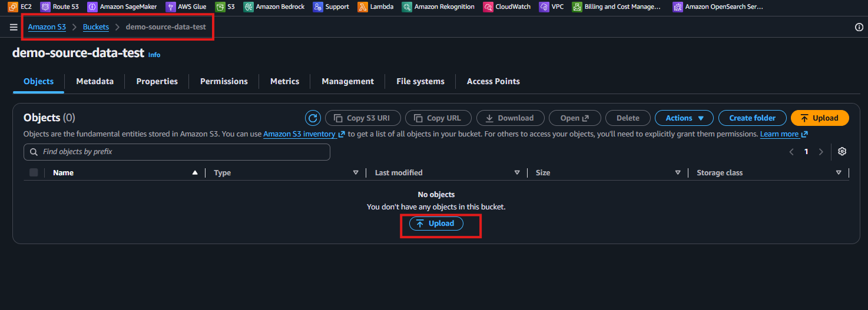Open the Amazon SageMaker shortcut
The width and height of the screenshot is (868, 310).
tap(122, 7)
